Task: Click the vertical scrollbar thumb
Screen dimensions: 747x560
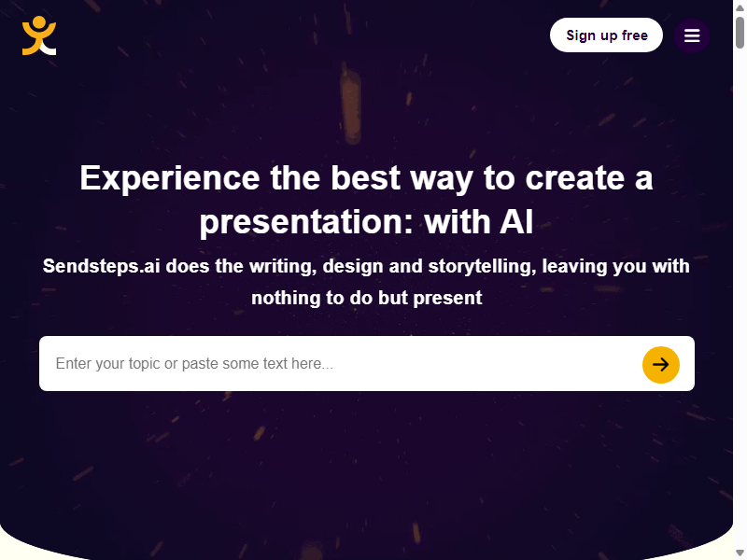Action: pos(740,33)
